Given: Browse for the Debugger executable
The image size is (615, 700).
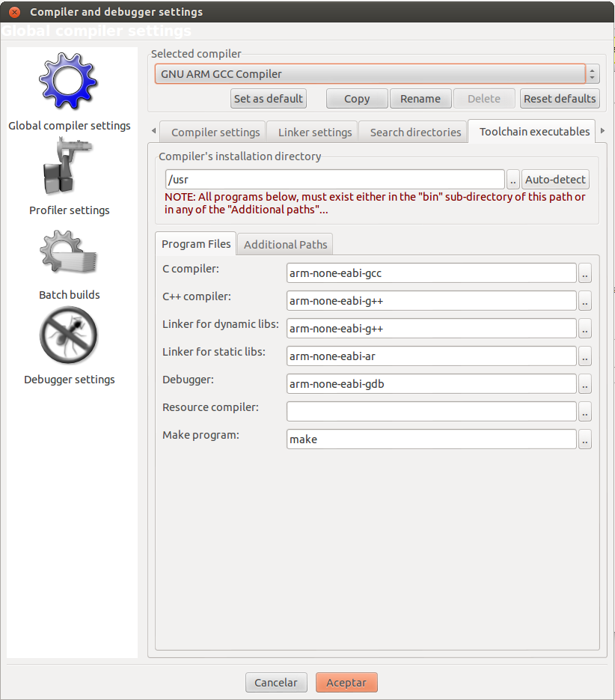Looking at the screenshot, I should pos(585,384).
